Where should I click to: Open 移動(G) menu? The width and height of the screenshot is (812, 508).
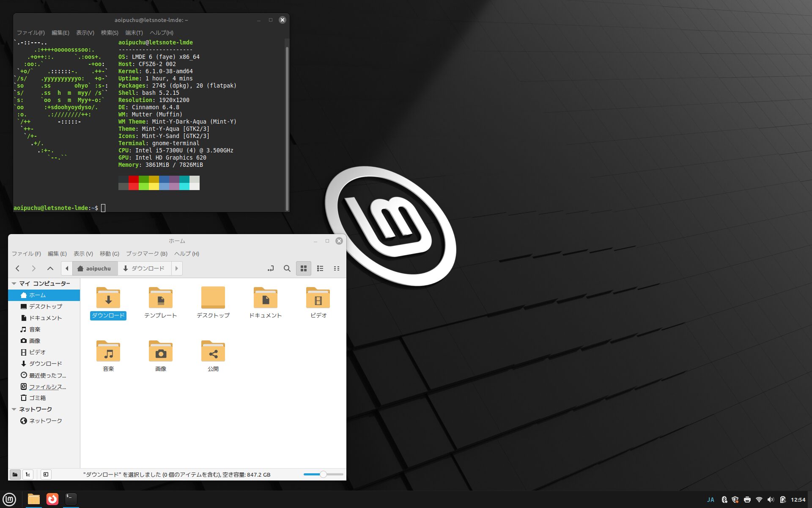[x=110, y=254]
